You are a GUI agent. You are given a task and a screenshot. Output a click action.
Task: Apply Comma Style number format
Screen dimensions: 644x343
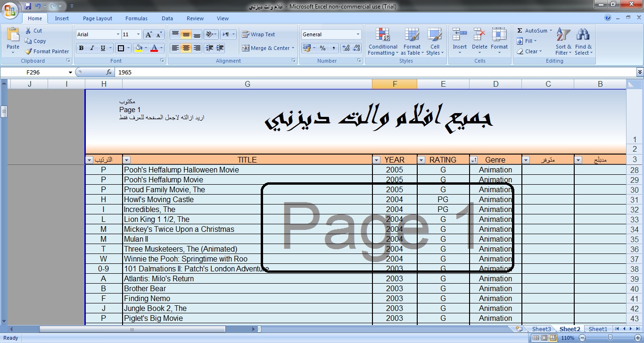tap(334, 48)
